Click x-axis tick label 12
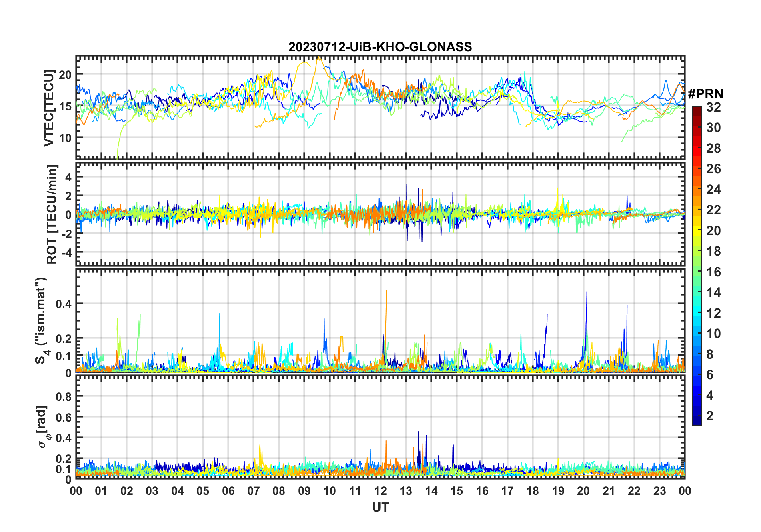The image size is (761, 532). (x=380, y=491)
